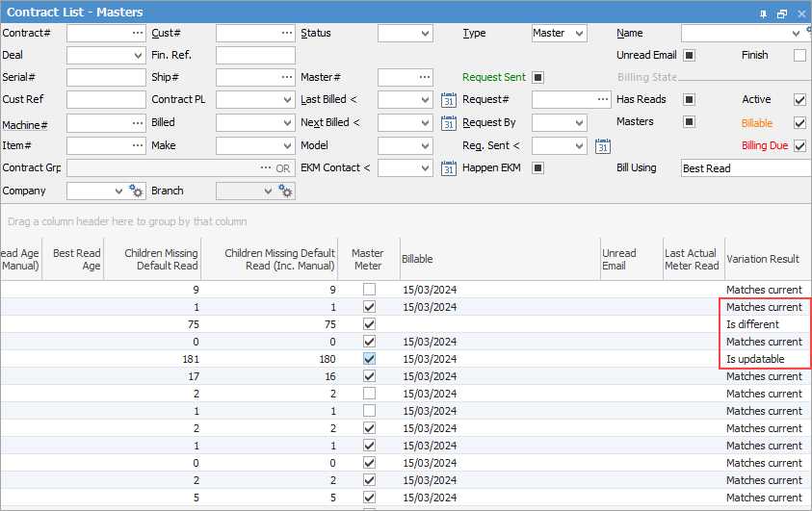
Task: Open the EKM Contact calendar picker
Action: pos(448,168)
